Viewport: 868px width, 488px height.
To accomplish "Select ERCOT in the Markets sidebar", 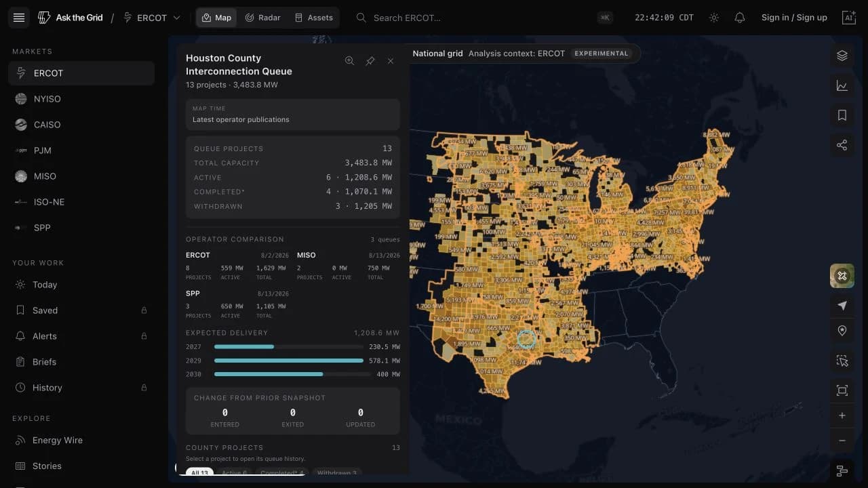I will [x=81, y=73].
